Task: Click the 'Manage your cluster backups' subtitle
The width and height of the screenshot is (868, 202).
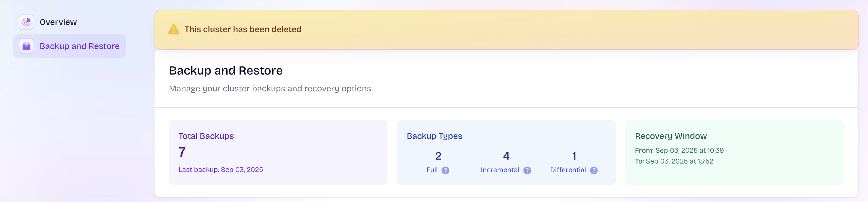Action: tap(270, 88)
